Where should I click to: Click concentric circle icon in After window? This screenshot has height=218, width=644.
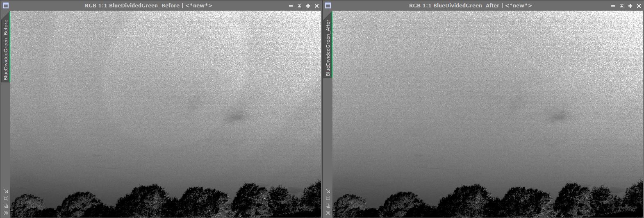click(328, 213)
